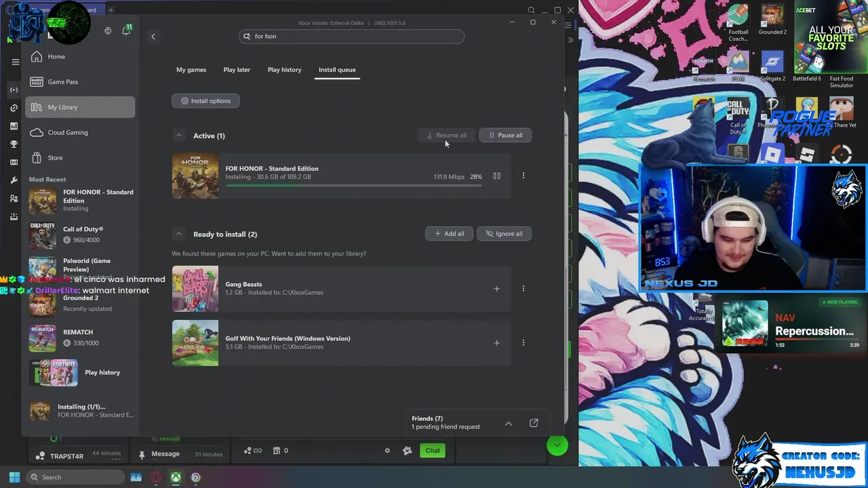The image size is (868, 488).
Task: Add Gang Beasts with plus icon
Action: pyautogui.click(x=496, y=289)
